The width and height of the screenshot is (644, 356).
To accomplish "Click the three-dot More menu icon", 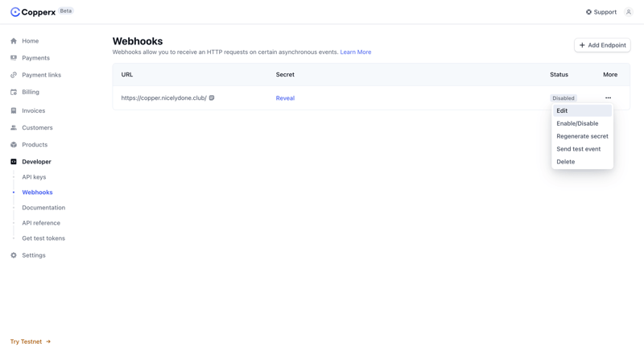I will click(608, 97).
